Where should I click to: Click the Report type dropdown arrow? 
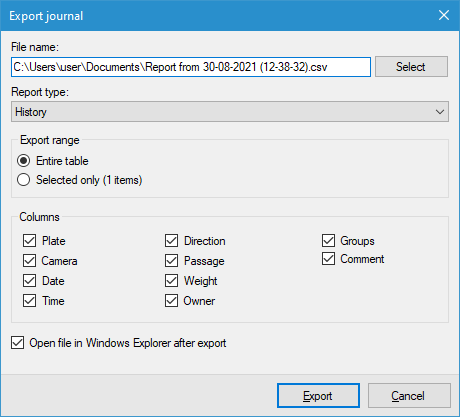[440, 112]
